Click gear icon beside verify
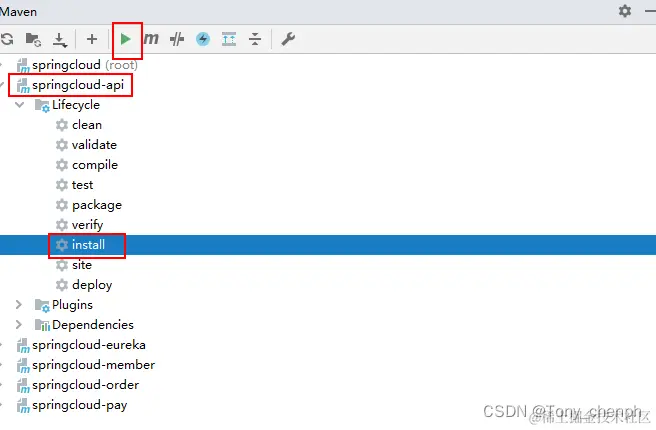This screenshot has height=430, width=656. [62, 225]
